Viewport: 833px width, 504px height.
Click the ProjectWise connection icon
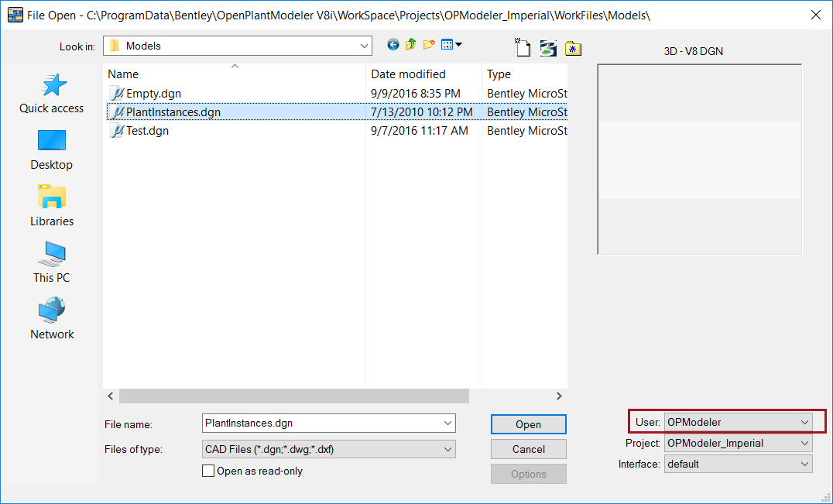(x=547, y=48)
